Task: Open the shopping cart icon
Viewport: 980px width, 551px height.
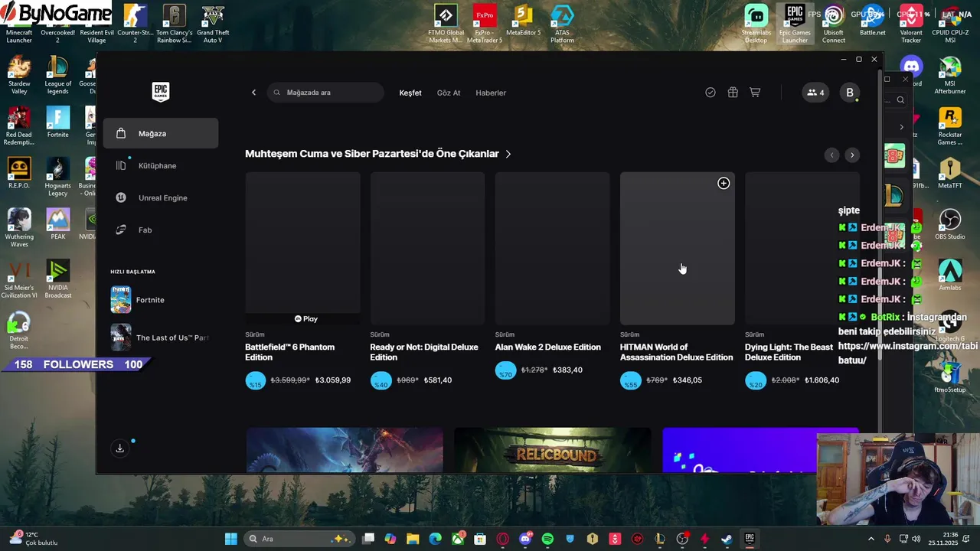Action: coord(755,93)
